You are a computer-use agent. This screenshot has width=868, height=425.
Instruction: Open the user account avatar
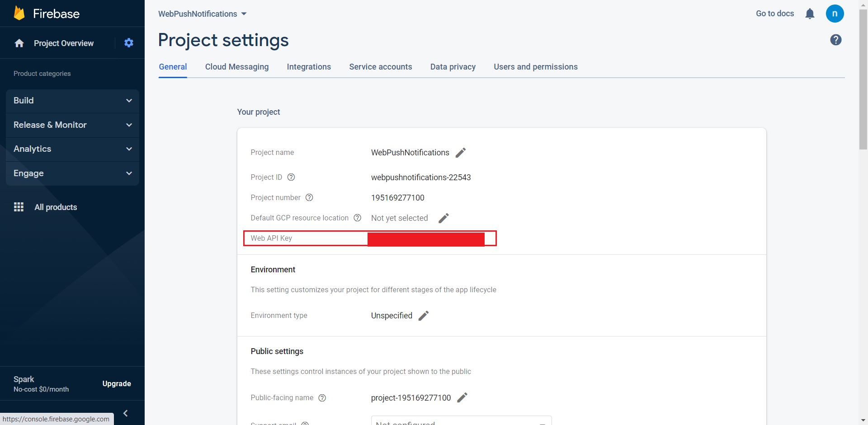(835, 14)
